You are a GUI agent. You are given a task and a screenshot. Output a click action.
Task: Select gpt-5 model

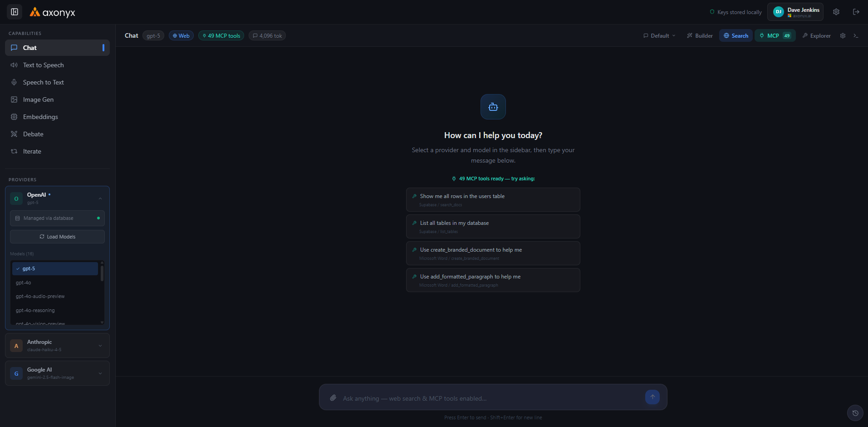point(55,268)
